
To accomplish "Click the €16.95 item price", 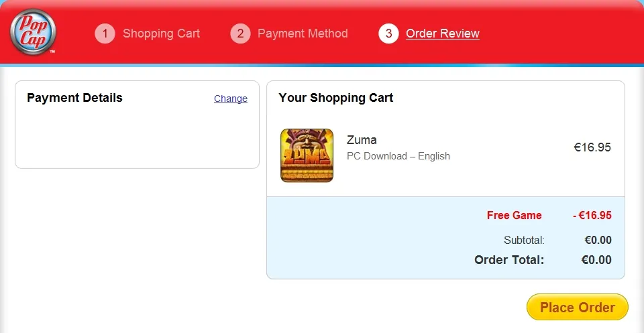I will pos(592,147).
